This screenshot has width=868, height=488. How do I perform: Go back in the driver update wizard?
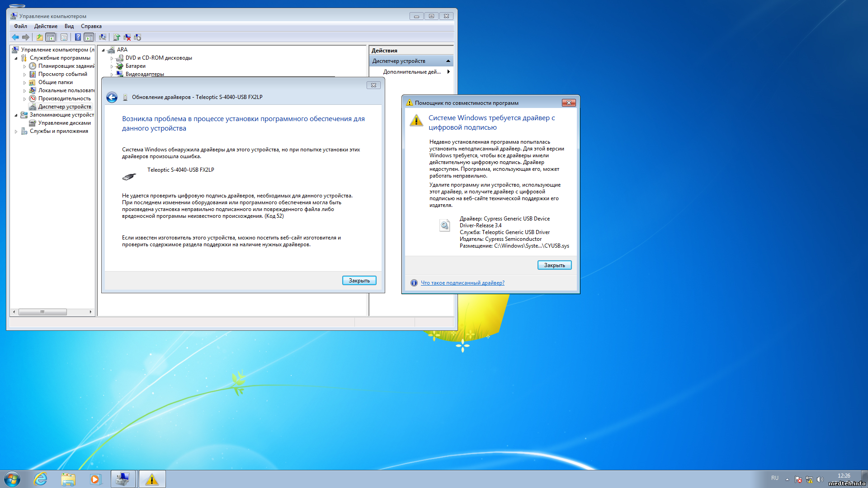[112, 98]
